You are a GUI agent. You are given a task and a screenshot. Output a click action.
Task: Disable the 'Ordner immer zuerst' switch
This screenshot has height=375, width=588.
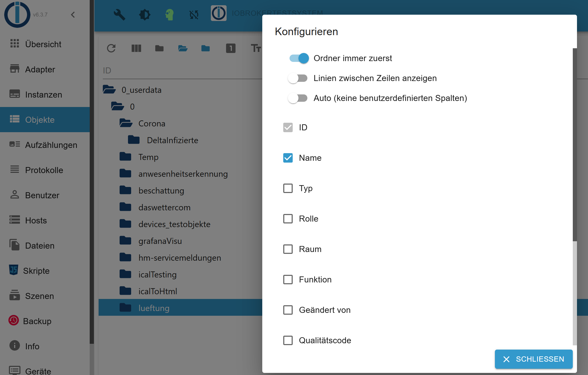299,58
